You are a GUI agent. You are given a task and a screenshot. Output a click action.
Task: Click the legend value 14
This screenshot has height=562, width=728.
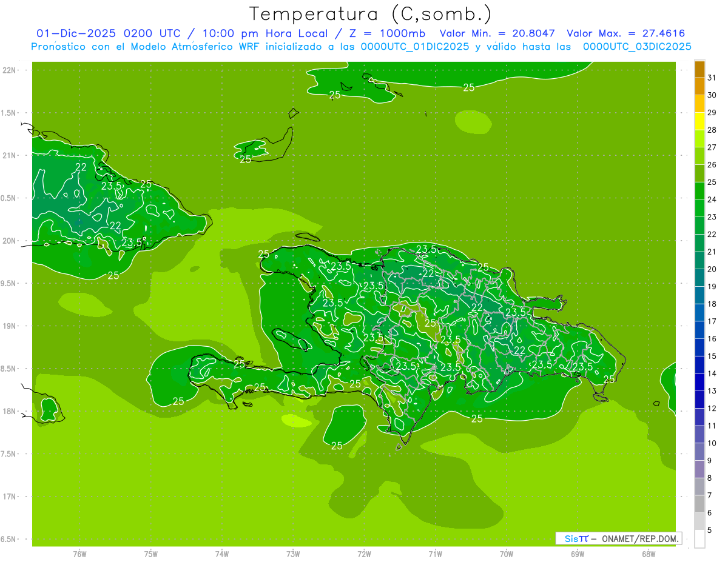coord(712,373)
